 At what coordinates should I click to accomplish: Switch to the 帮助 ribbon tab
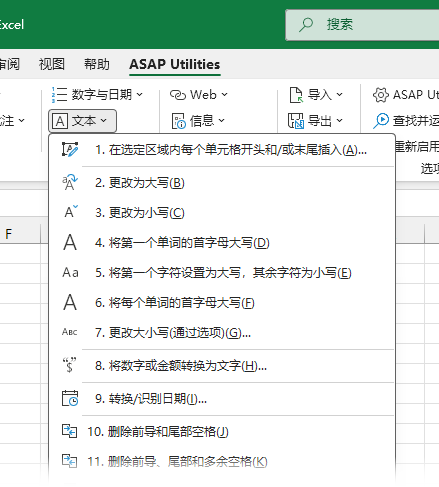pos(97,64)
